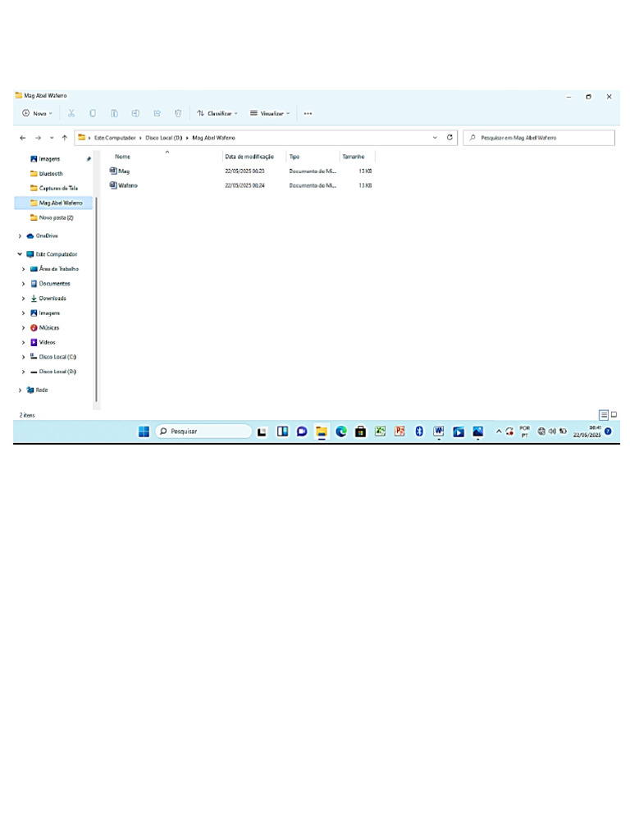The height and width of the screenshot is (840, 630).
Task: Open recent locations chevron dropdown
Action: pyautogui.click(x=52, y=138)
